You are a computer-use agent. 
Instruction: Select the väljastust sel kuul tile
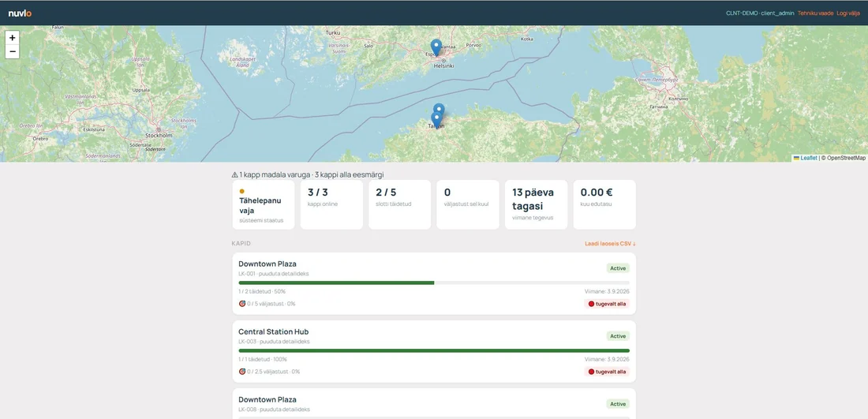(468, 204)
